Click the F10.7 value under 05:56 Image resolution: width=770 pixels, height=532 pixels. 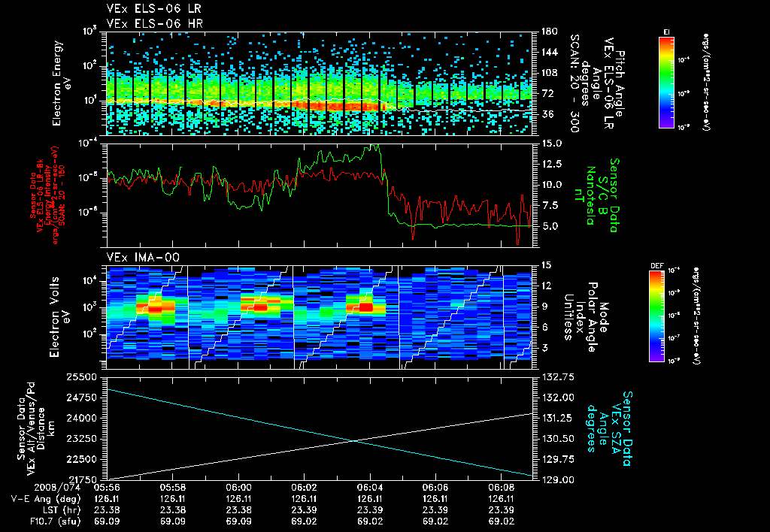tap(107, 521)
